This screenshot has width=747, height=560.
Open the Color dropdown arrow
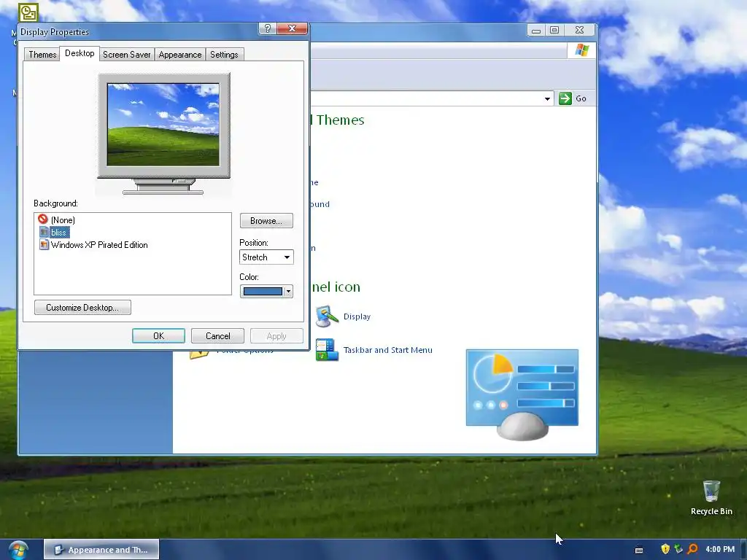tap(288, 292)
